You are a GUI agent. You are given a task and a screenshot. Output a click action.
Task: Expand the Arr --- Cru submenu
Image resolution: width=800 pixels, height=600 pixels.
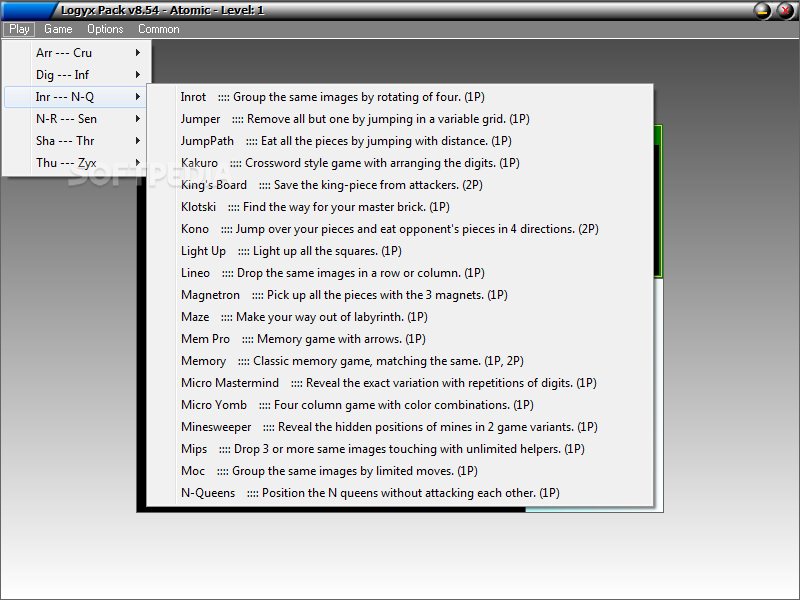tap(75, 53)
